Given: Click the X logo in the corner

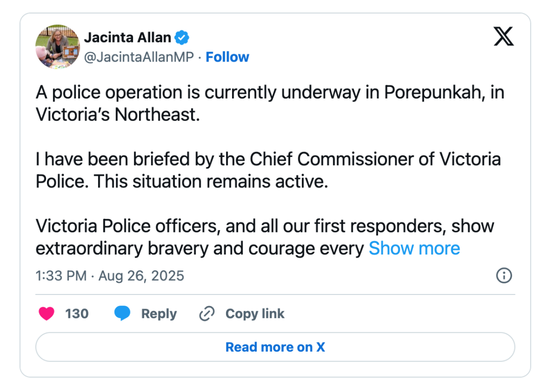Looking at the screenshot, I should coord(503,37).
